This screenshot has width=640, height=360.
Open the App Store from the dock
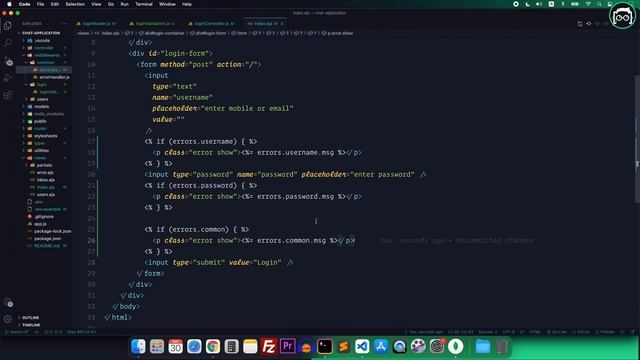point(381,347)
